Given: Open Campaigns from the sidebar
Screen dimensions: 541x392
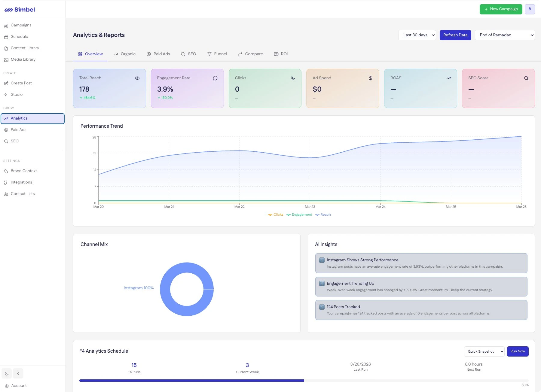Looking at the screenshot, I should click(x=21, y=25).
